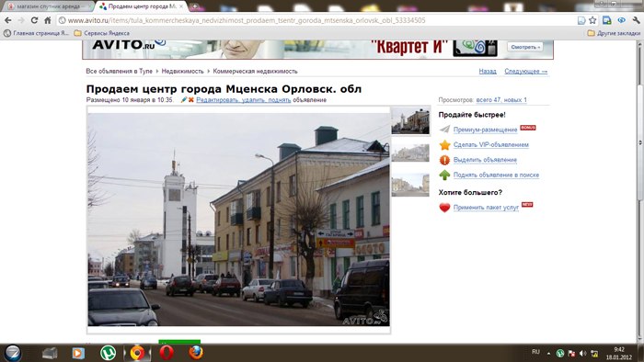
Task: Open the 'Главная страница Я...' bookmark
Action: pyautogui.click(x=36, y=33)
